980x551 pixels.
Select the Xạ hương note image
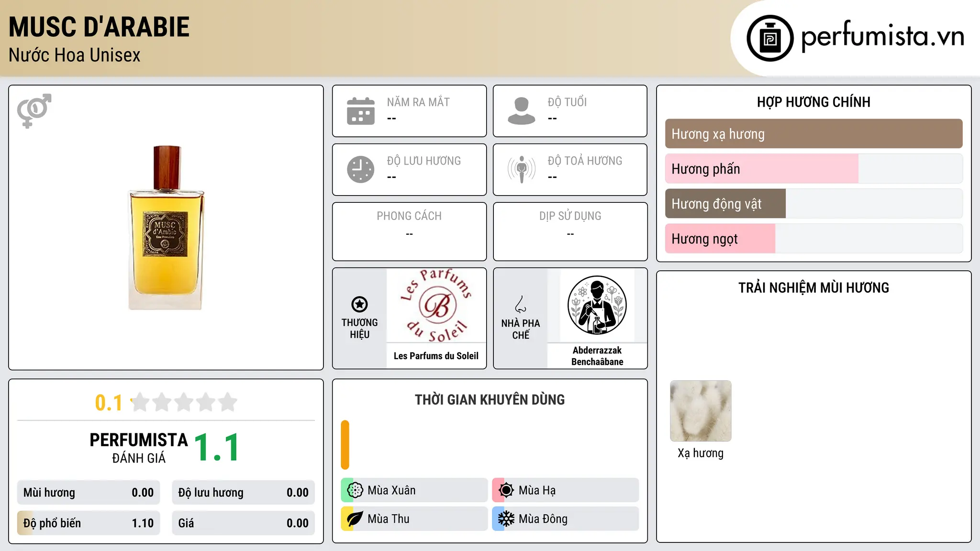[x=701, y=411]
